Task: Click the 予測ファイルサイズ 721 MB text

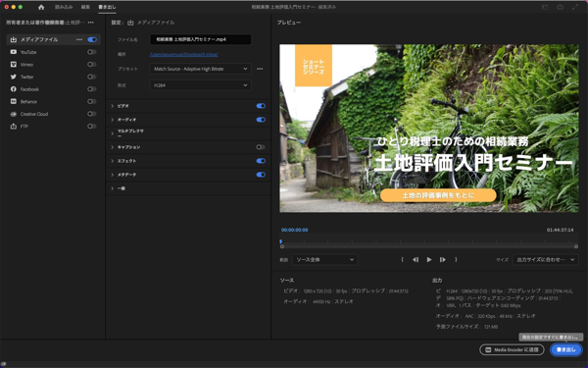Action: (466, 327)
